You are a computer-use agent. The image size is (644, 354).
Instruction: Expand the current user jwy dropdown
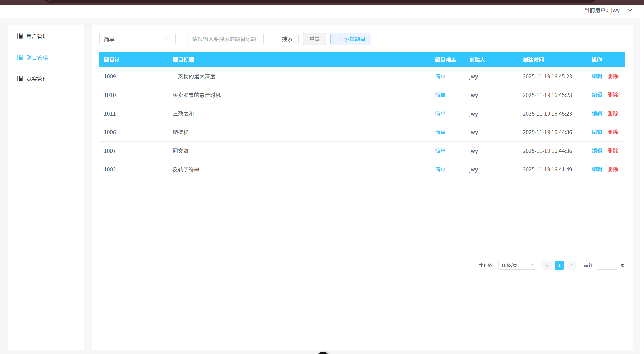coord(630,10)
